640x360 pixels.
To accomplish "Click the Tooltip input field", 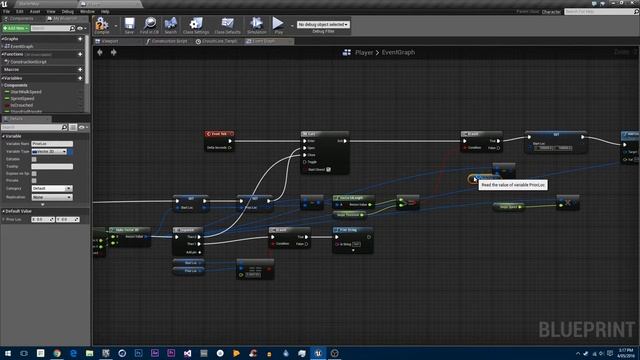I will 52,167.
